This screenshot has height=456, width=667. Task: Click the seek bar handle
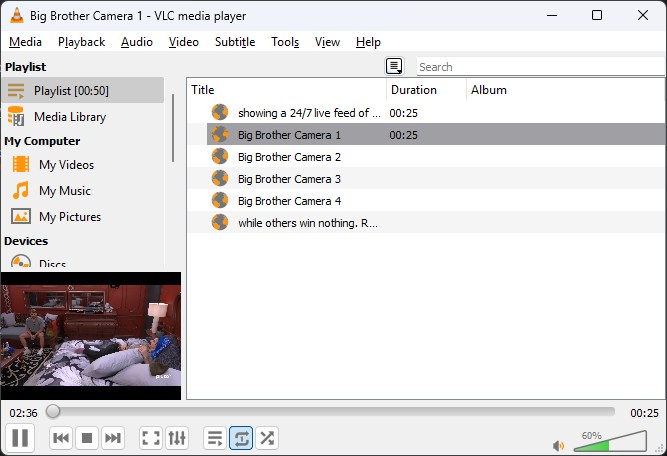click(x=53, y=411)
